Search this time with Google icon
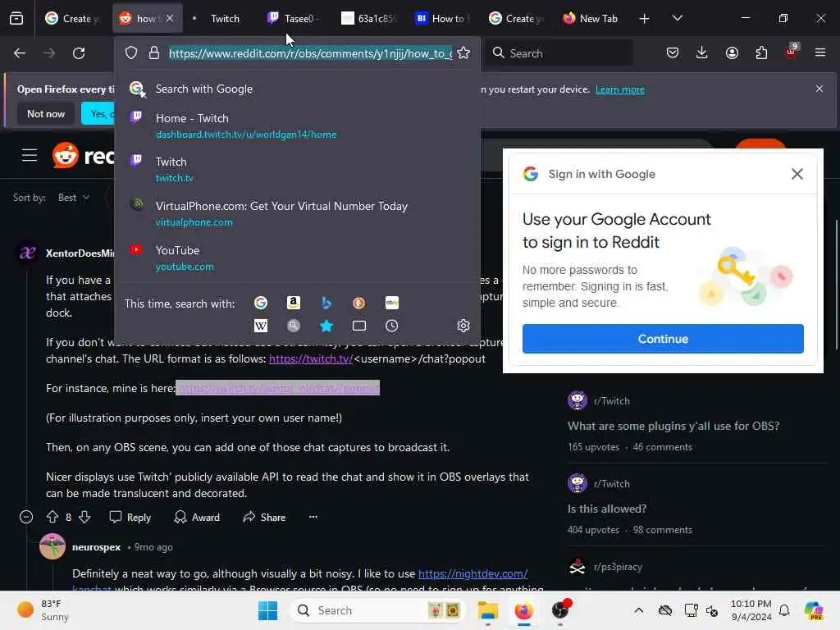The height and width of the screenshot is (630, 840). point(261,304)
